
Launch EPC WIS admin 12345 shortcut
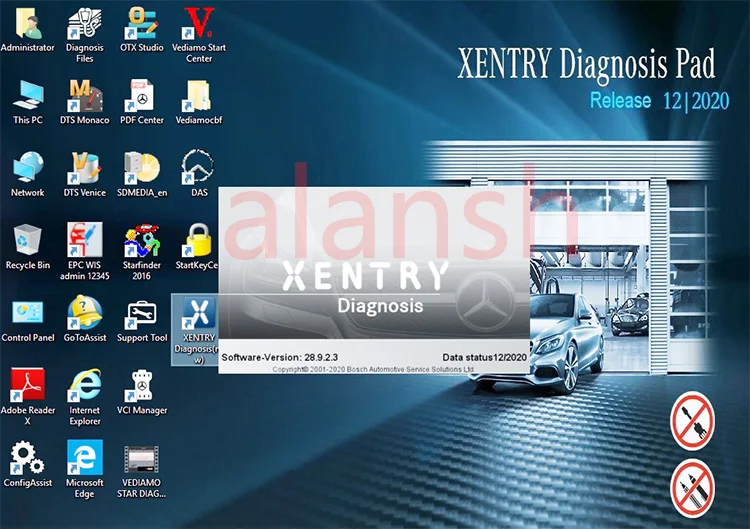(85, 252)
